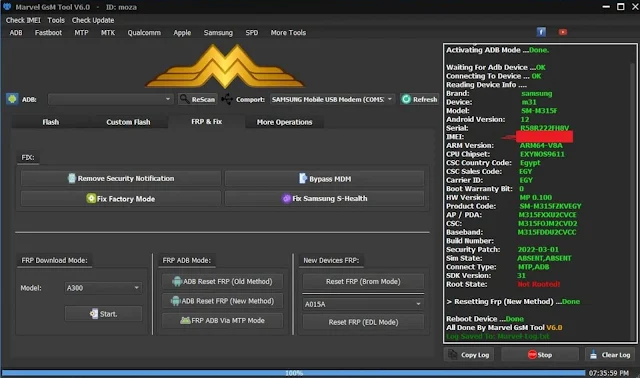Click the AP / PDA value M315FXXU2CVCE

click(x=547, y=215)
